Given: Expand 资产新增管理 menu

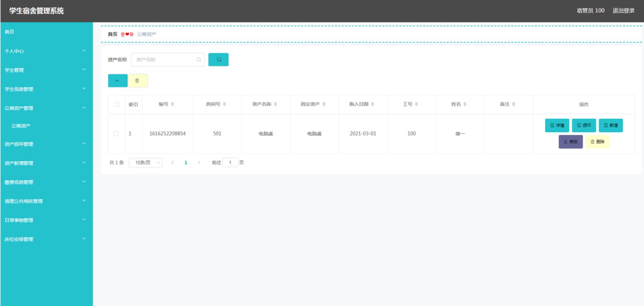Looking at the screenshot, I should pyautogui.click(x=46, y=163).
